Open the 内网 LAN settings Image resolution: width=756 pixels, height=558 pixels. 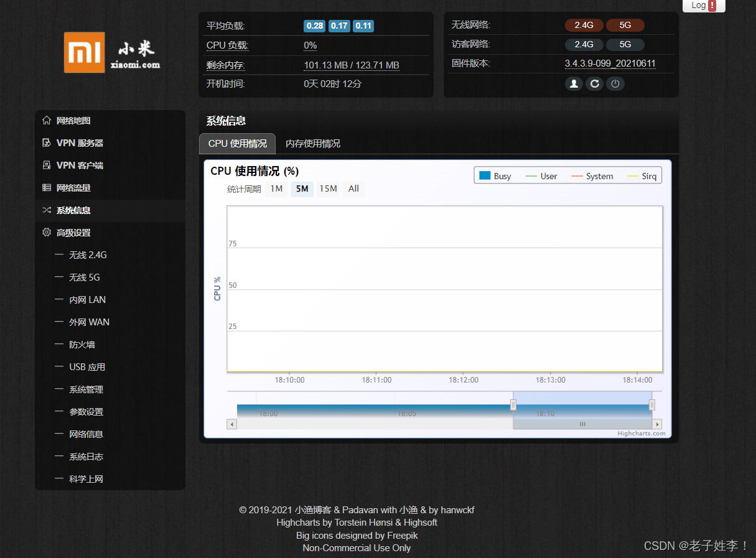[x=110, y=300]
